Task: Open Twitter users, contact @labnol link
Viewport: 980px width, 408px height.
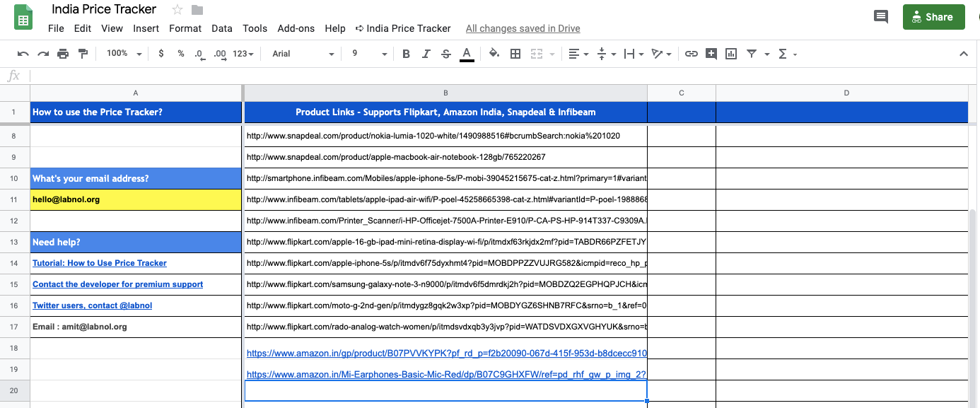Action: point(92,305)
